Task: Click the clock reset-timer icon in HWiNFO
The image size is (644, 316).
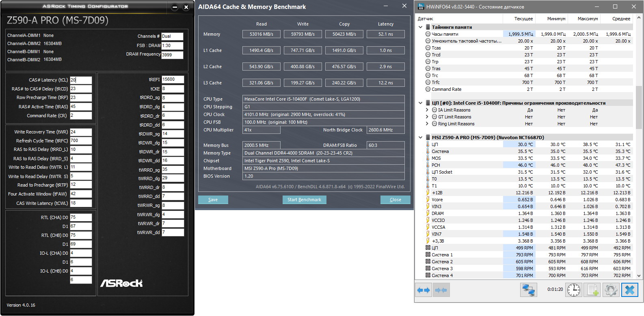Action: coord(574,290)
